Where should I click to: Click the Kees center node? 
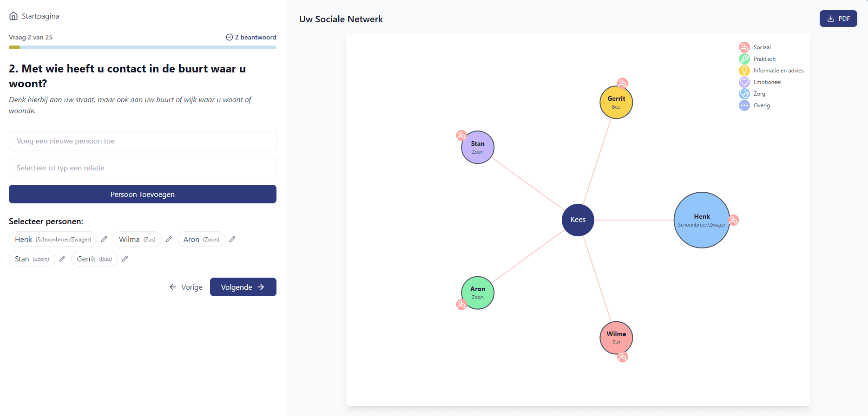pyautogui.click(x=578, y=220)
